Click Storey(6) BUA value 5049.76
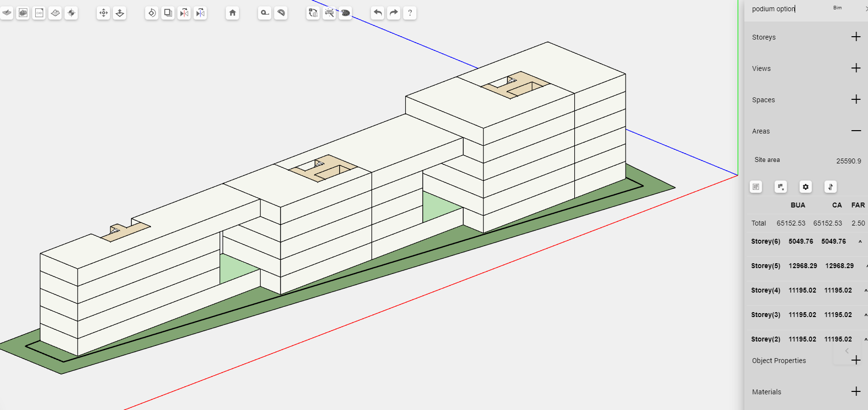This screenshot has height=410, width=868. pyautogui.click(x=801, y=241)
